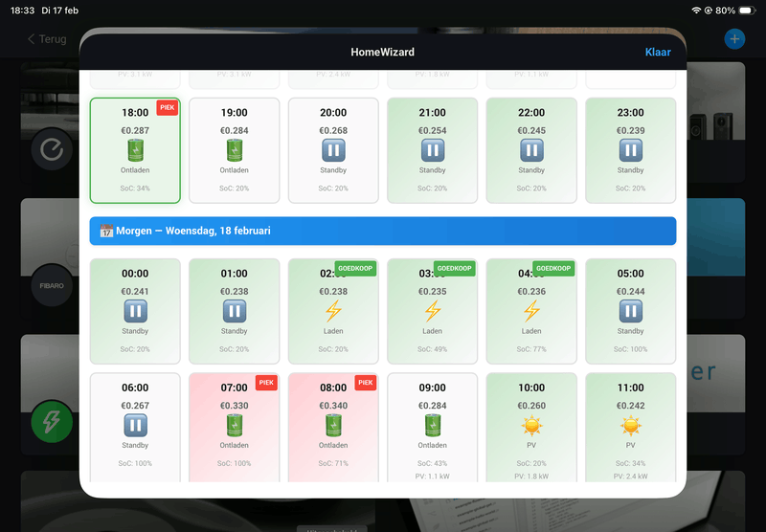Tap SoC: 34% on 18:00 card

pos(135,188)
